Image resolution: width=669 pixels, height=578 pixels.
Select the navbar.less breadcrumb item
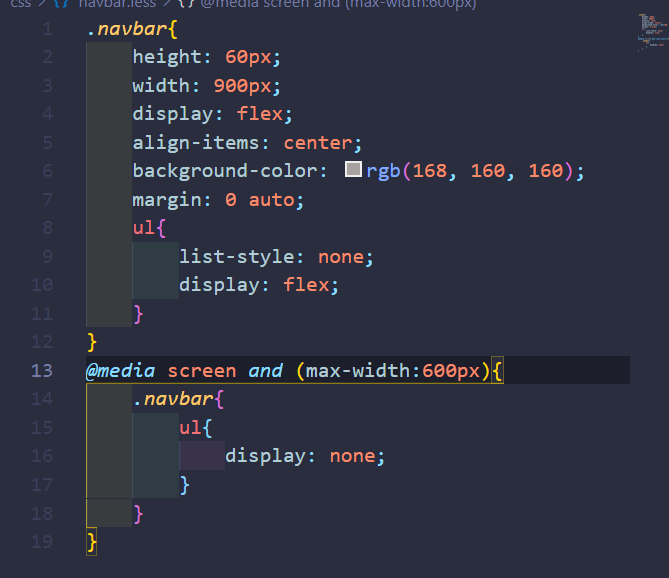117,4
